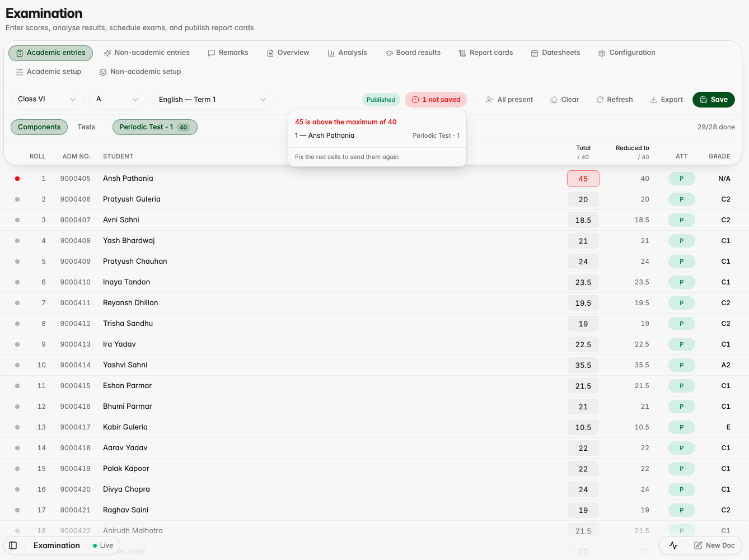The image size is (749, 560).
Task: Toggle attendance P for Bhumi Parmar
Action: pos(682,407)
